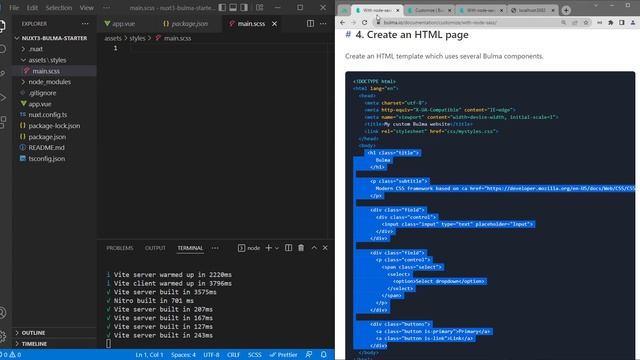Viewport: 640px width, 360px height.
Task: Open the View menu
Action: click(87, 8)
